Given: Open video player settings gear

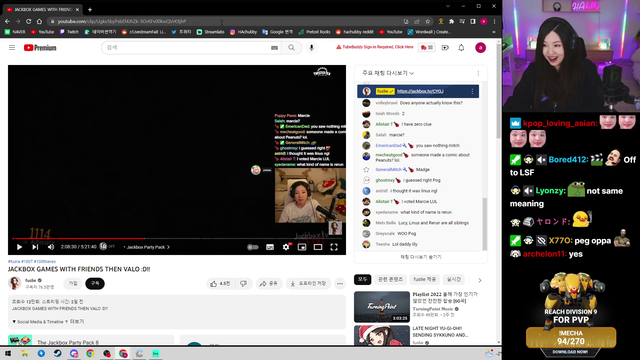Looking at the screenshot, I should point(286,247).
